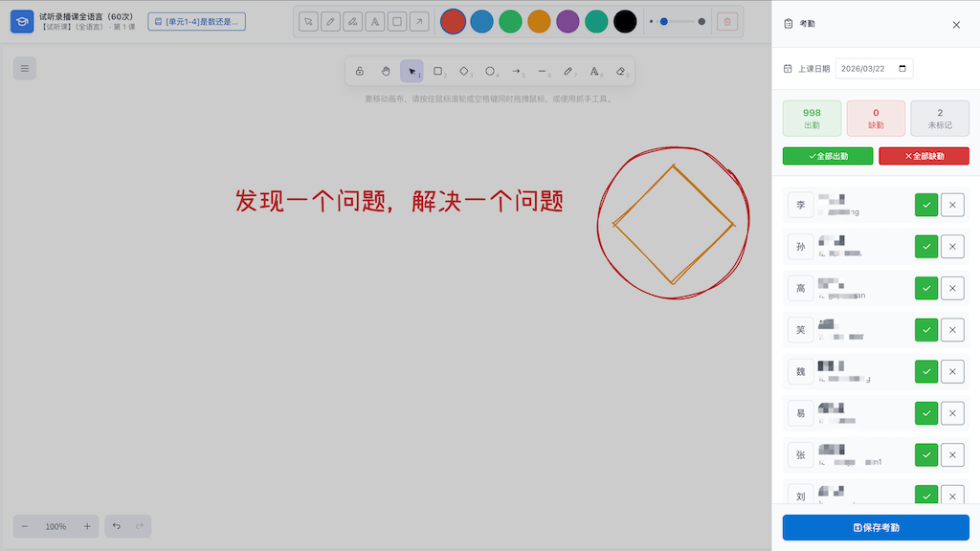The width and height of the screenshot is (980, 551).
Task: Toggle the canvas lock icon
Action: point(360,71)
